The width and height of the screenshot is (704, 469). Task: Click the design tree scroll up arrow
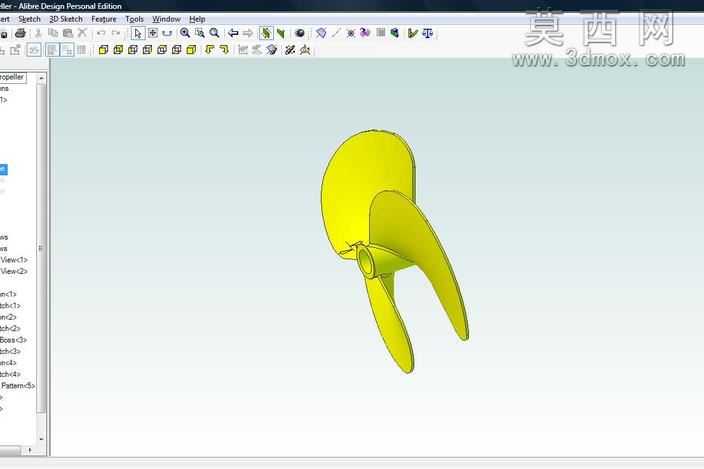(x=41, y=78)
